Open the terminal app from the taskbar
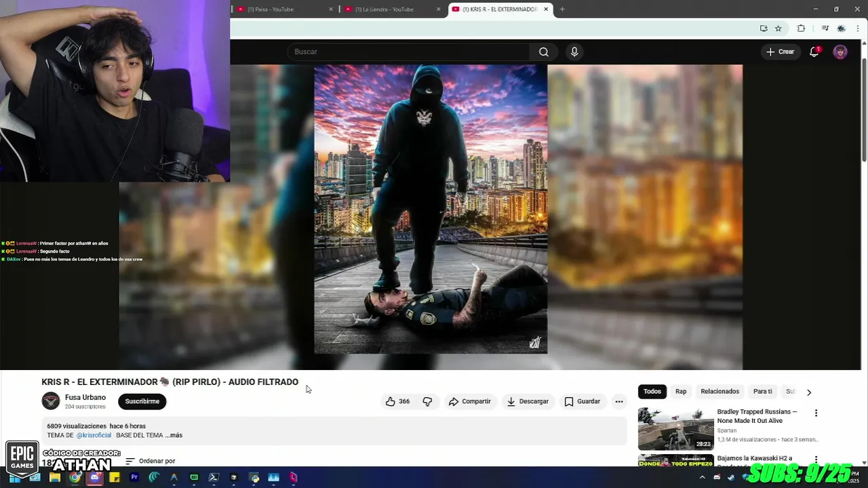This screenshot has width=868, height=488. (214, 477)
